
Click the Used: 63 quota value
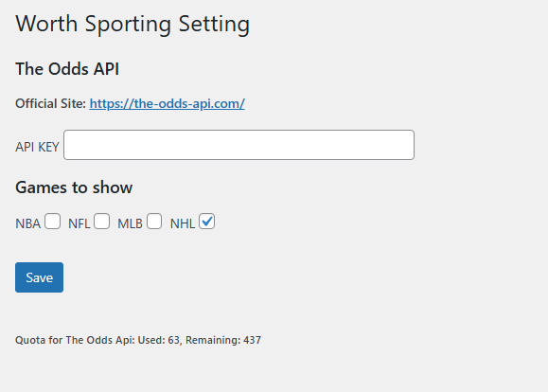pyautogui.click(x=159, y=340)
